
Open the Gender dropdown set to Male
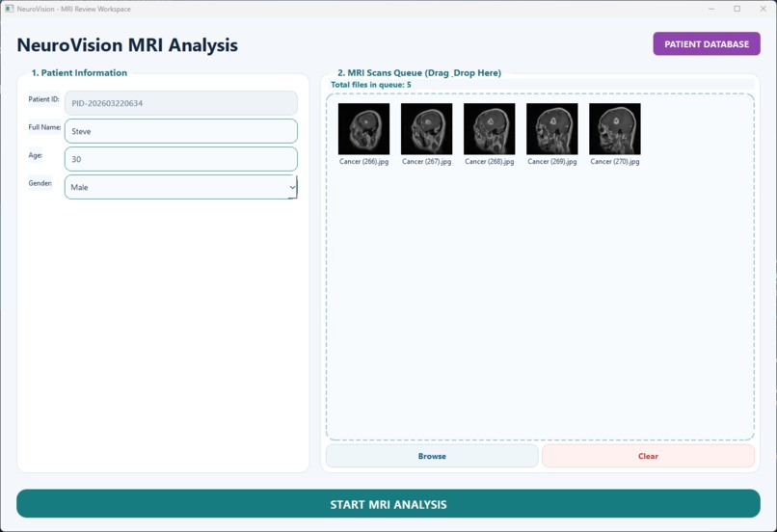tap(181, 187)
